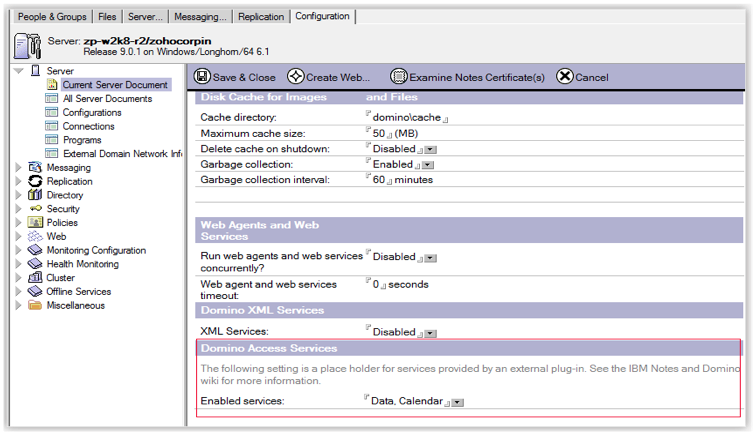Click the Create Web icon

(x=295, y=77)
